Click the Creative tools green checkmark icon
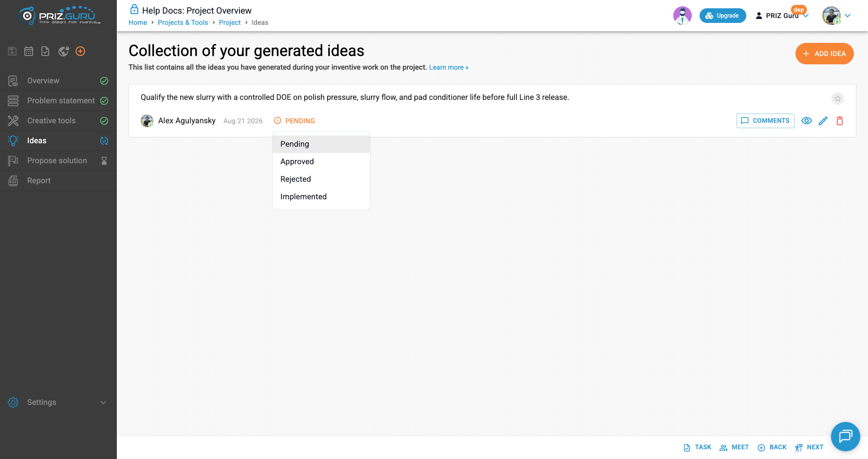Viewport: 868px width, 459px height. [104, 121]
